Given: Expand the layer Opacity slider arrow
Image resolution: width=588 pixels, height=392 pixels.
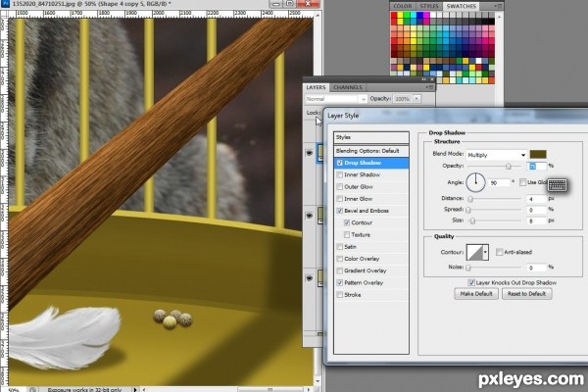Looking at the screenshot, I should pyautogui.click(x=416, y=99).
